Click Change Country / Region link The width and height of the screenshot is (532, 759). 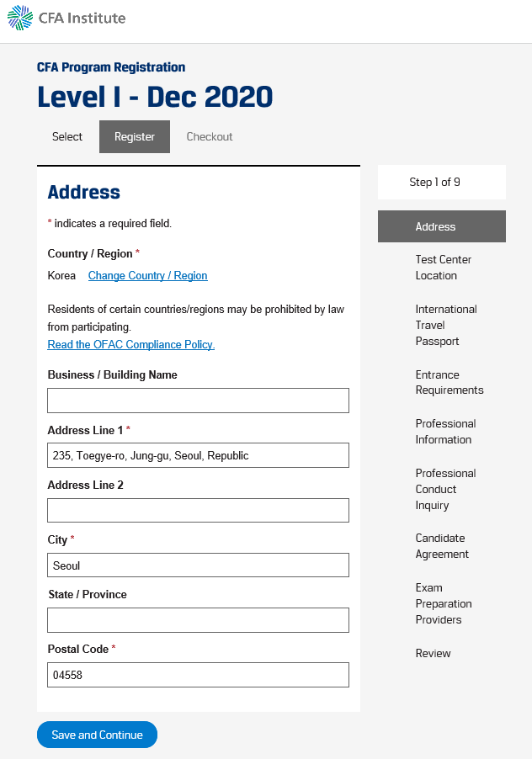[x=147, y=275]
